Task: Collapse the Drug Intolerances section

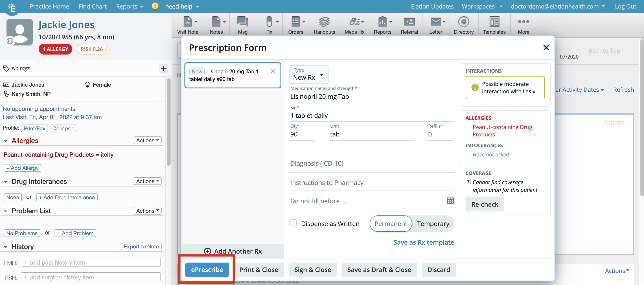Action: click(5, 182)
